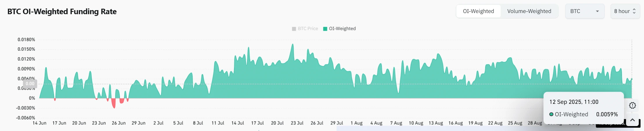Click the 14 Jun x-axis date label

pos(39,123)
